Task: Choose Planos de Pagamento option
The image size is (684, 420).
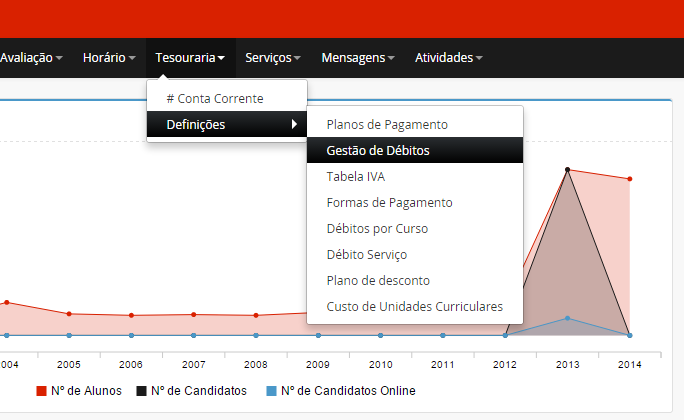Action: (387, 125)
